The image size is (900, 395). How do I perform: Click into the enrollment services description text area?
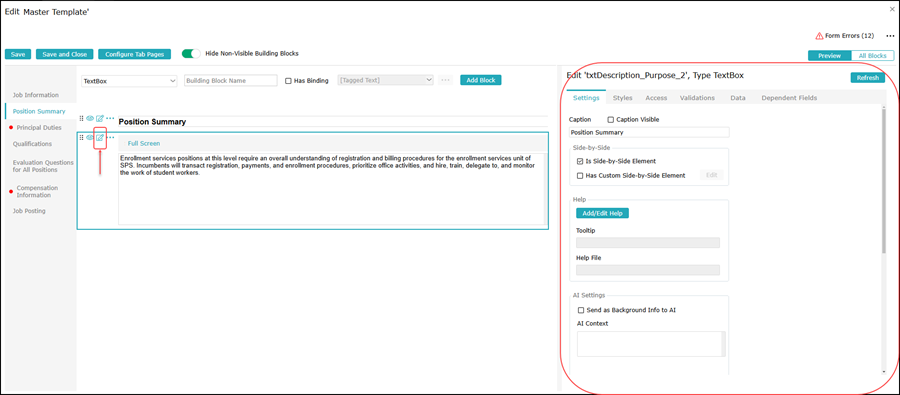(332, 188)
